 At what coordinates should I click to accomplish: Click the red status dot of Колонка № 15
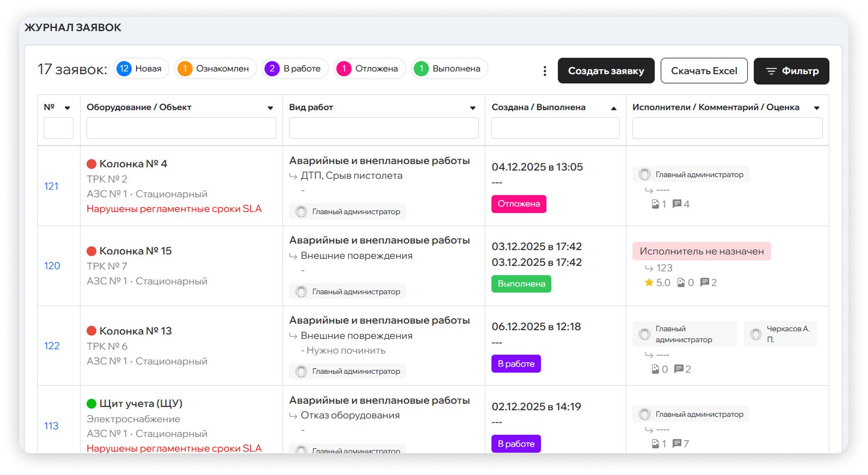pyautogui.click(x=91, y=251)
